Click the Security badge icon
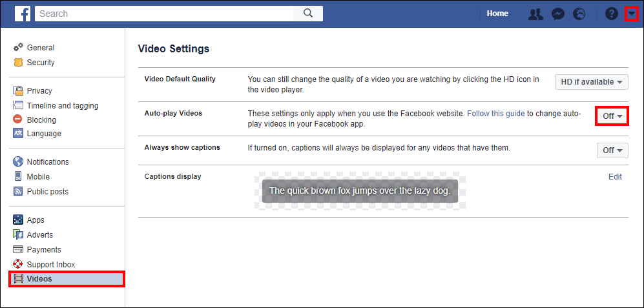 [x=18, y=63]
